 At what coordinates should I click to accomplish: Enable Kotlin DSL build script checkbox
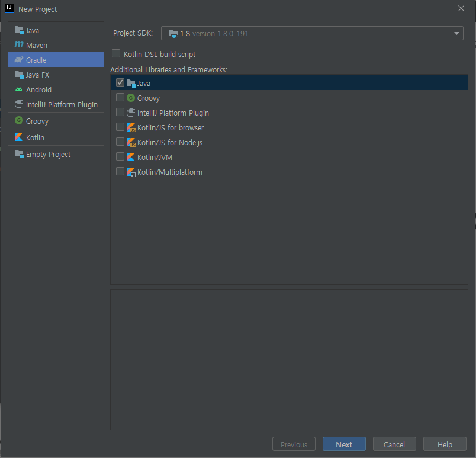(x=116, y=53)
